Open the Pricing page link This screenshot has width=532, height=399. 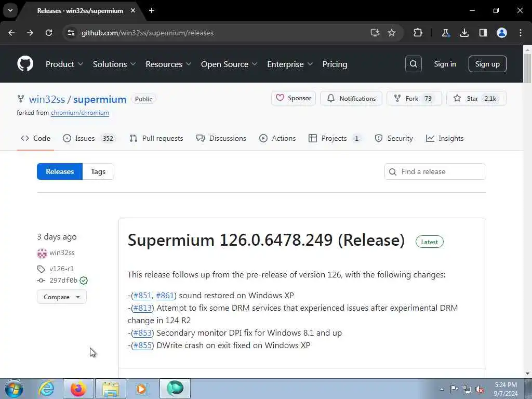coord(335,64)
